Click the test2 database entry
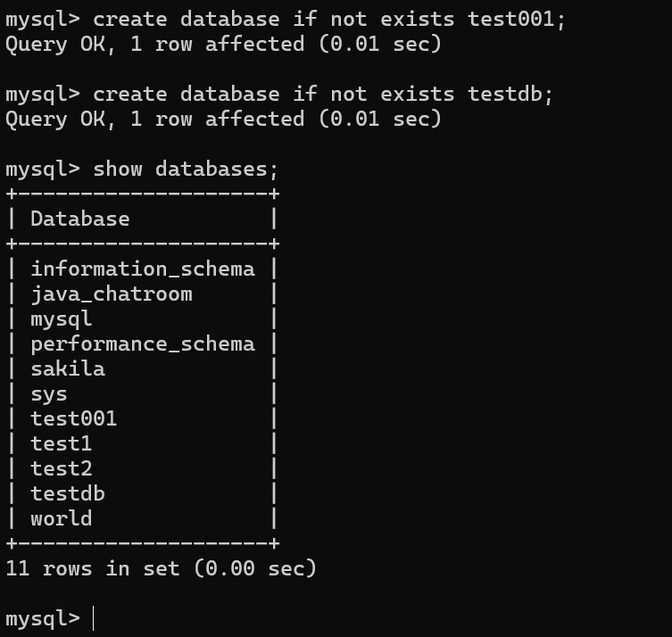The width and height of the screenshot is (672, 637). (x=61, y=468)
